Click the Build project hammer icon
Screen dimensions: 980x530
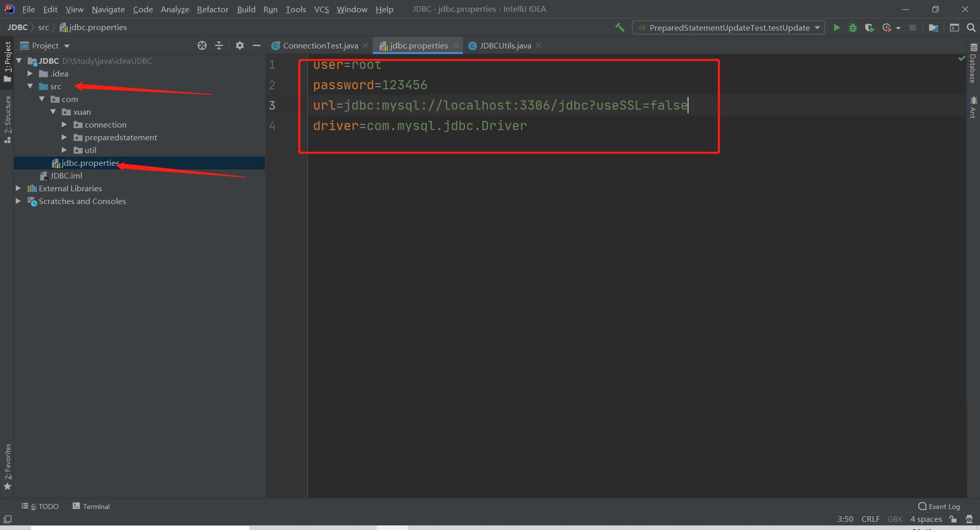tap(620, 28)
